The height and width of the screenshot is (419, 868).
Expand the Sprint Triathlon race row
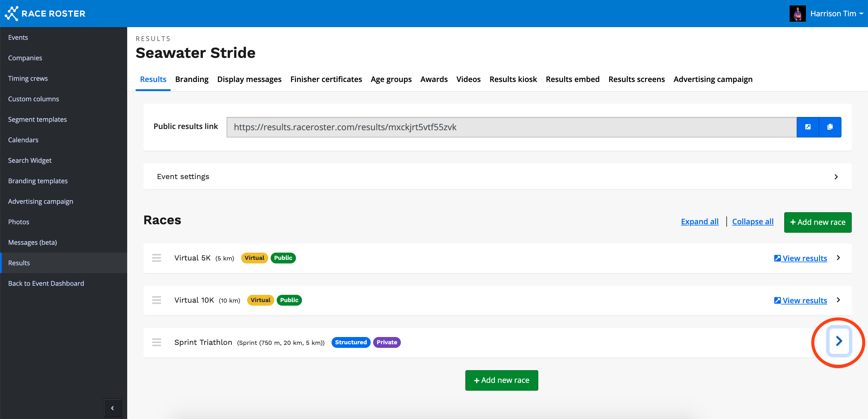pyautogui.click(x=839, y=341)
